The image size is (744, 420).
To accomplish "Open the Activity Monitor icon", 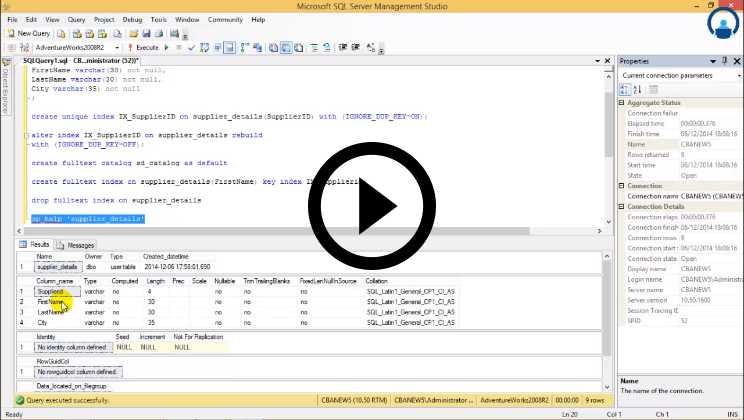I will coord(174,34).
